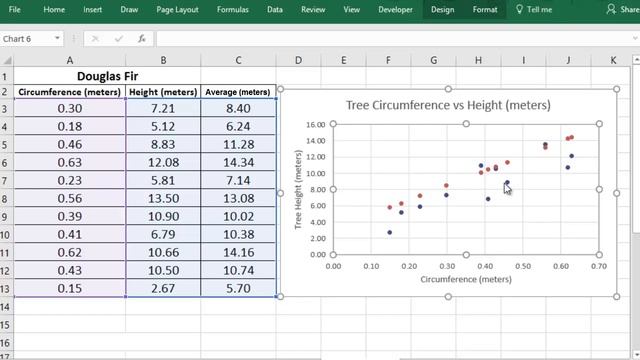Click the Enter checkmark formula bar icon

coord(119,39)
